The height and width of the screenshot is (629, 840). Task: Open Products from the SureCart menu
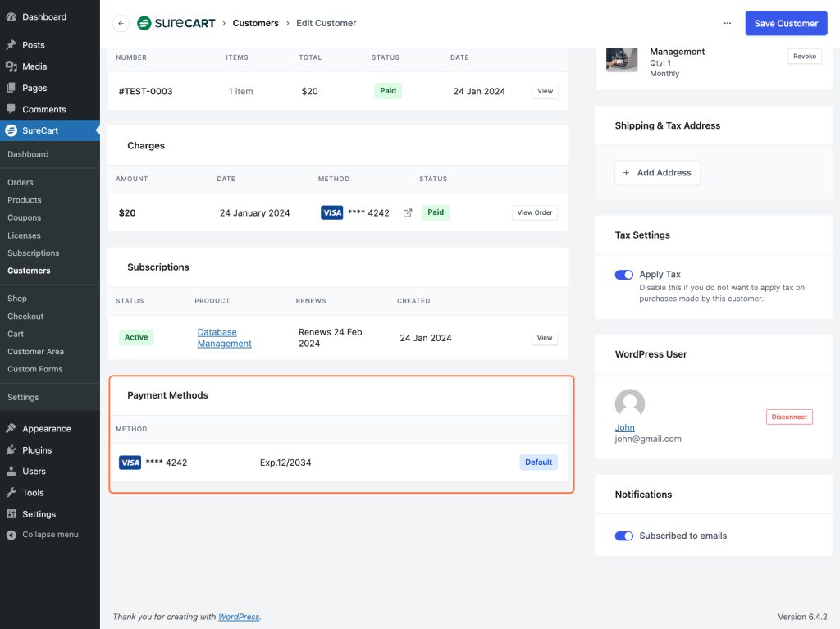click(x=24, y=199)
